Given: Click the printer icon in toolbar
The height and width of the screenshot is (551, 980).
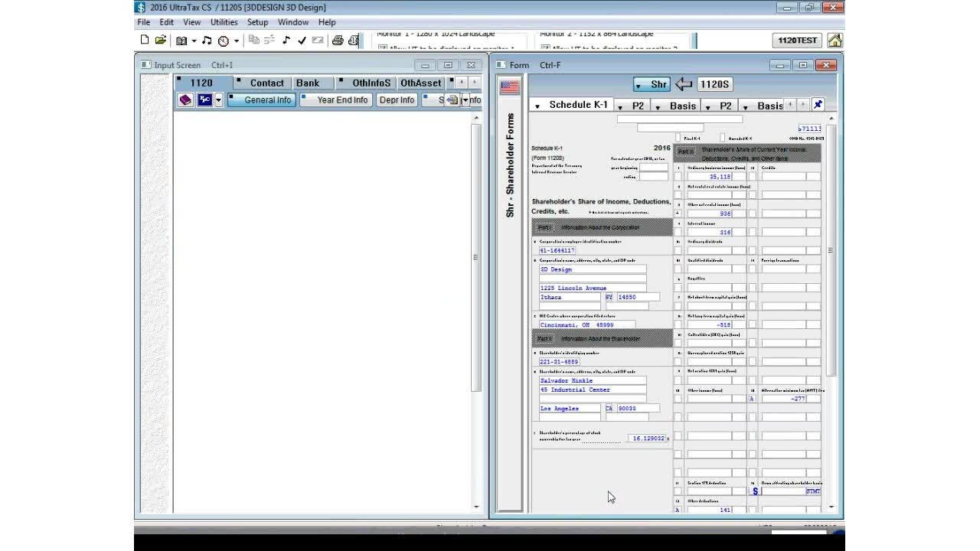Looking at the screenshot, I should coord(337,41).
